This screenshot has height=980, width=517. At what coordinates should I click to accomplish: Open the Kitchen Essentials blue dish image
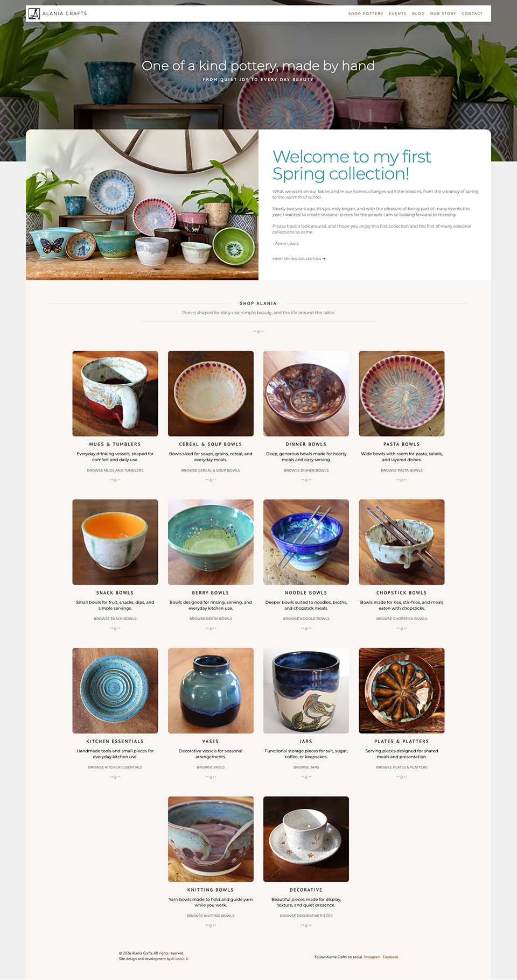(x=115, y=690)
